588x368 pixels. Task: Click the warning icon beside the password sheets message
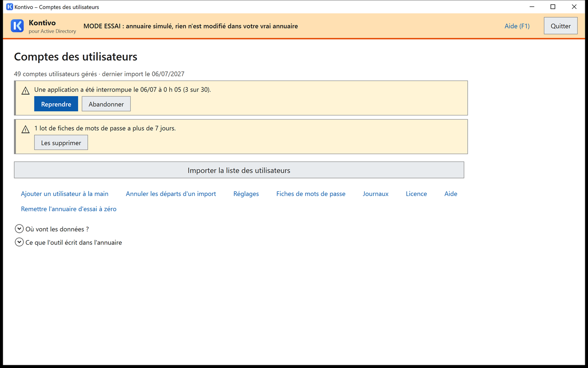click(x=26, y=129)
